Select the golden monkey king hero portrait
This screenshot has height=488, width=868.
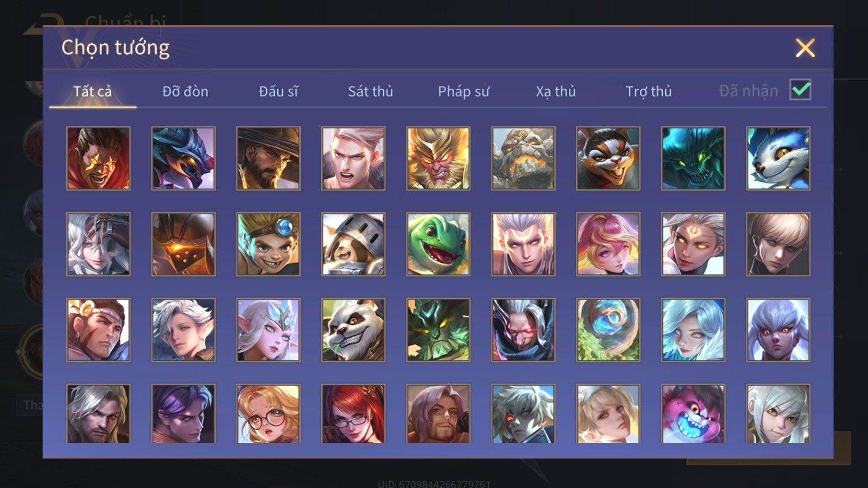[x=438, y=159]
